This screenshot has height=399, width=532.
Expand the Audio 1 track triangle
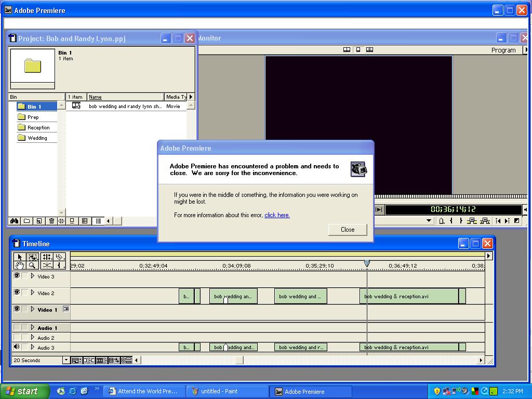point(33,327)
